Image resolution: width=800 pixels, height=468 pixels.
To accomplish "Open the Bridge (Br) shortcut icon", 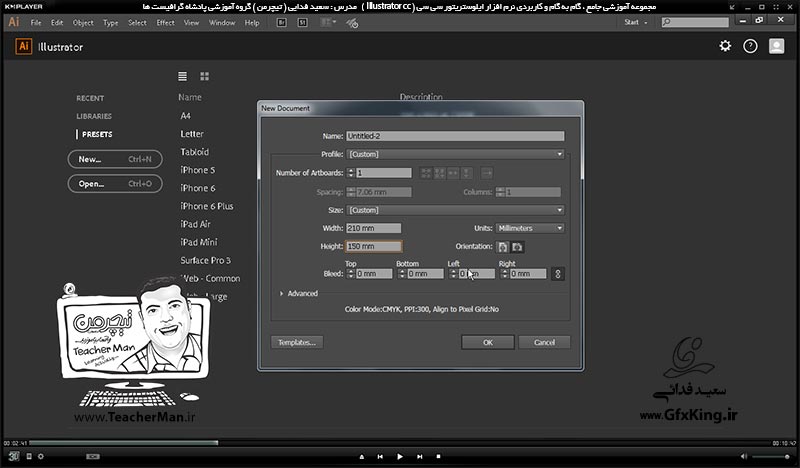I will [x=282, y=22].
